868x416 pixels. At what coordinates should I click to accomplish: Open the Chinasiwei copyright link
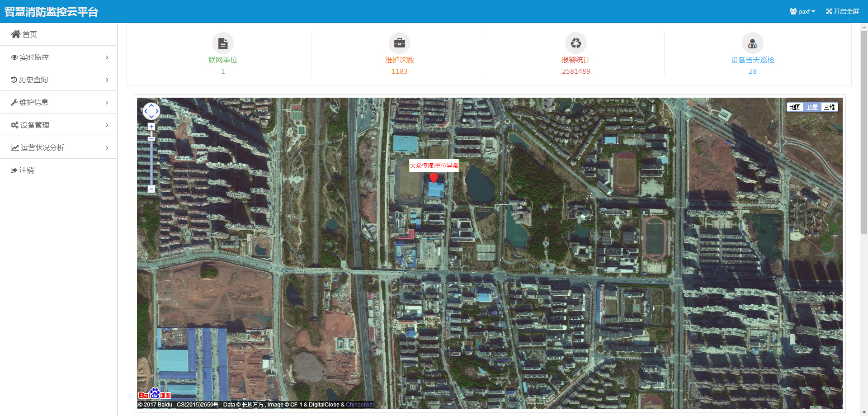[359, 405]
